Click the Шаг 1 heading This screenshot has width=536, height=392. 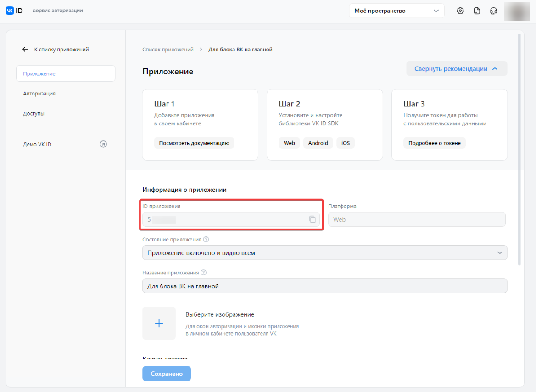(x=164, y=104)
